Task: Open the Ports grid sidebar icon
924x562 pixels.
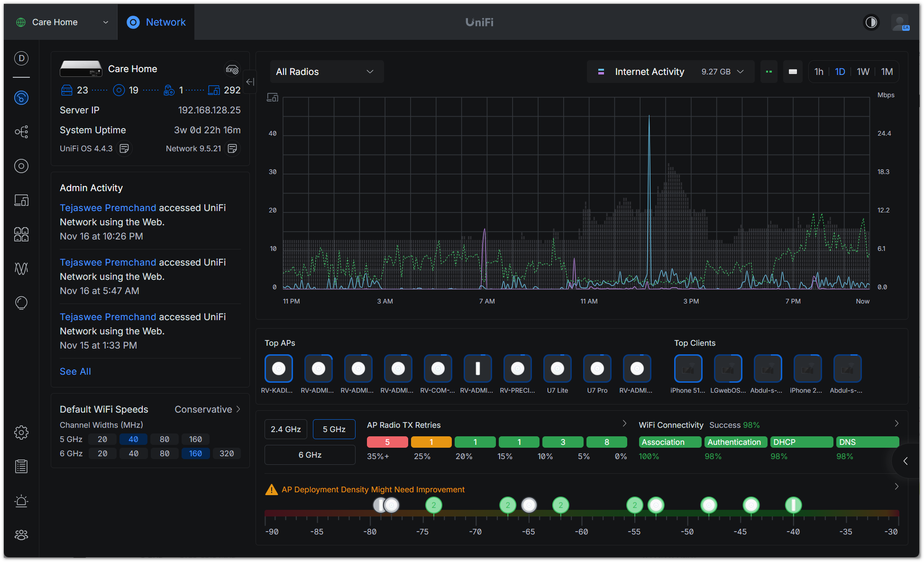Action: tap(21, 234)
